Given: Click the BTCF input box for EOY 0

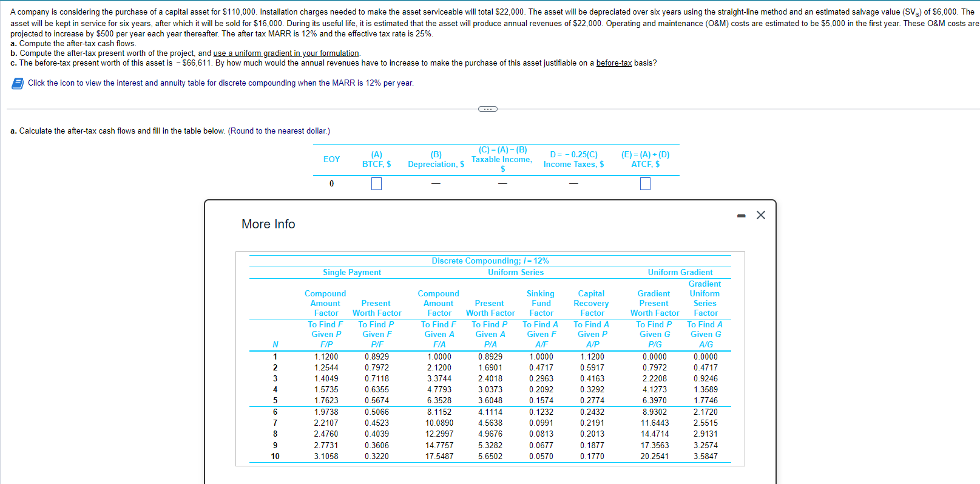Looking at the screenshot, I should pos(376,183).
